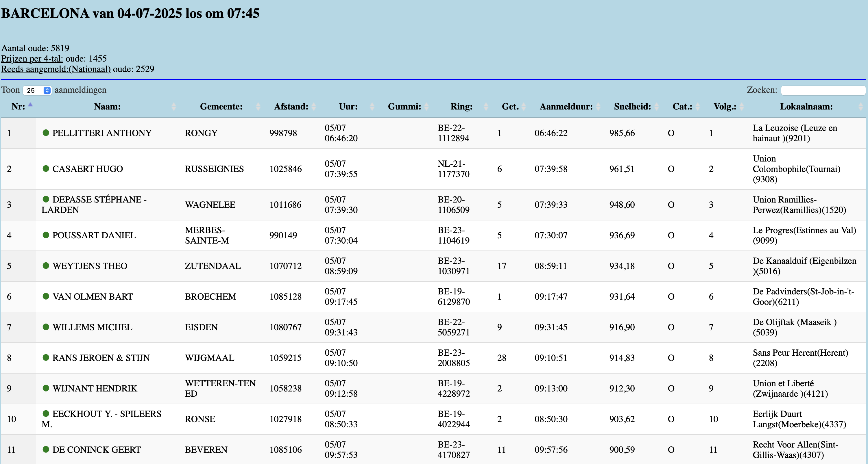Click the Ring column sort arrows
The width and height of the screenshot is (868, 464).
(x=486, y=107)
